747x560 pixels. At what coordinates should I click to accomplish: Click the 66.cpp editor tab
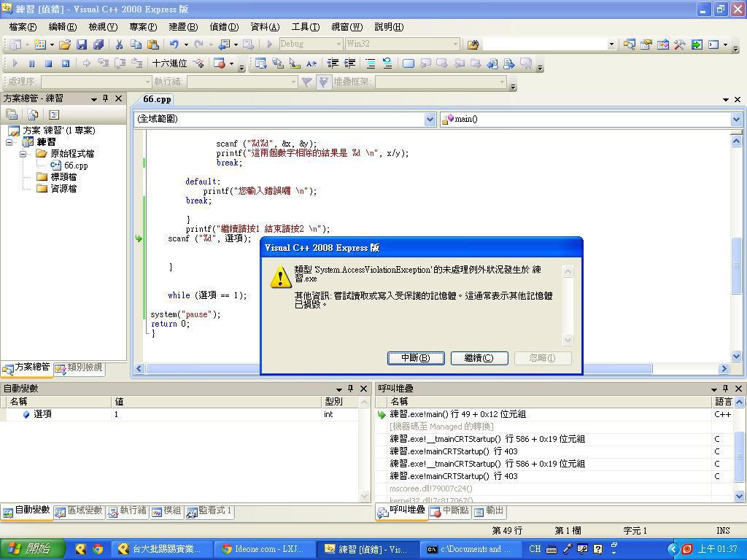pyautogui.click(x=157, y=99)
